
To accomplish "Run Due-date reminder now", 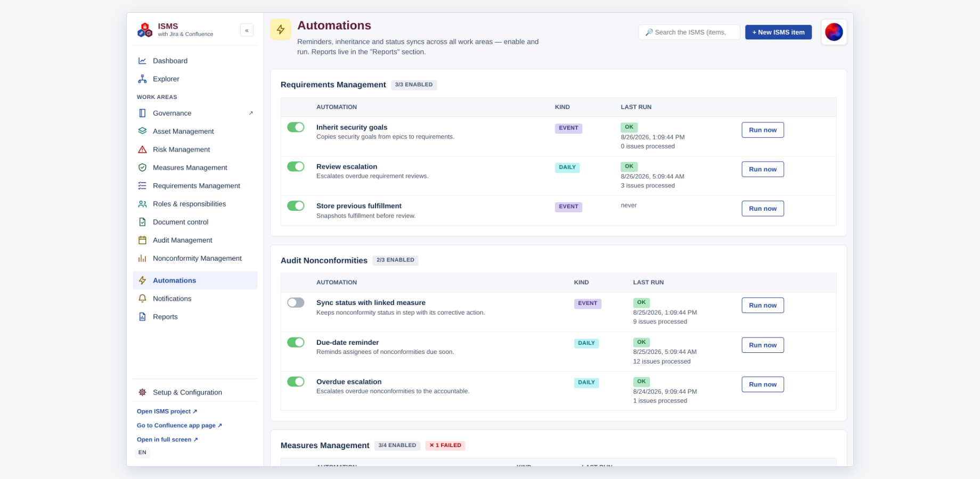I will pyautogui.click(x=763, y=345).
